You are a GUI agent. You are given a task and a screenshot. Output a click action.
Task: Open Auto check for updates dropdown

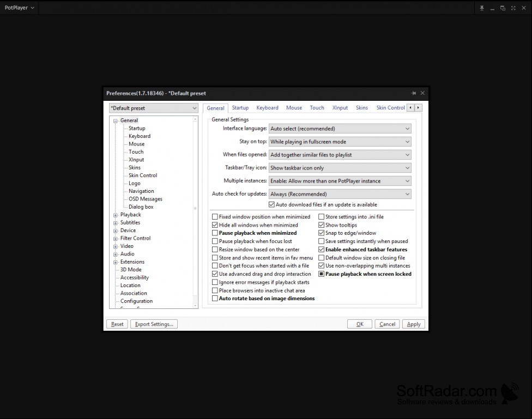tap(340, 194)
